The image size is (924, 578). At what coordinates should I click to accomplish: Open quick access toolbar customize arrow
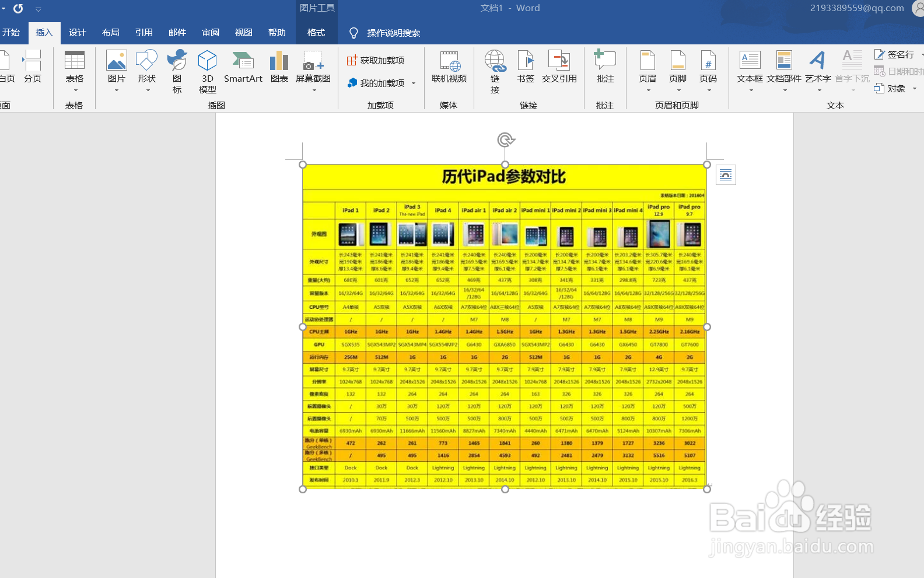[38, 9]
